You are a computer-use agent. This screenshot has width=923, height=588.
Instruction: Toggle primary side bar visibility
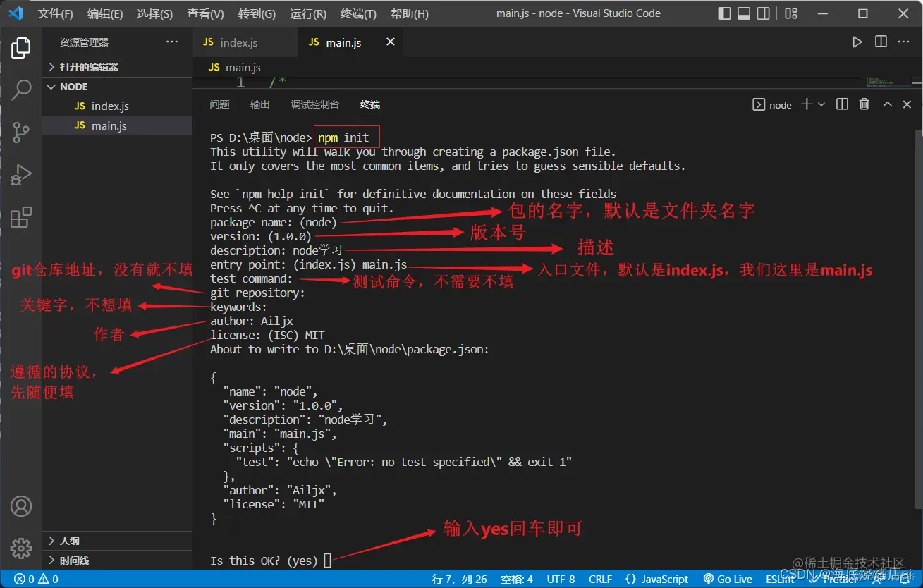(724, 13)
